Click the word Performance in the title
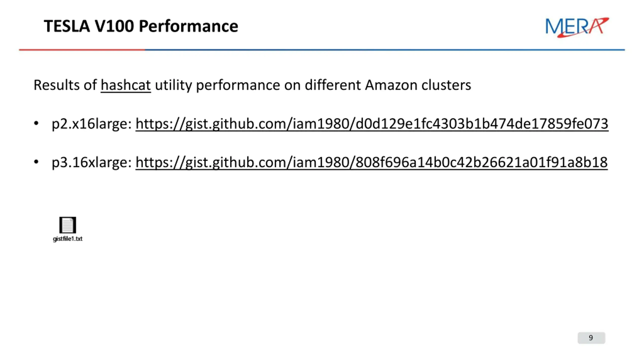Screen dimensions: 644x362 point(188,26)
